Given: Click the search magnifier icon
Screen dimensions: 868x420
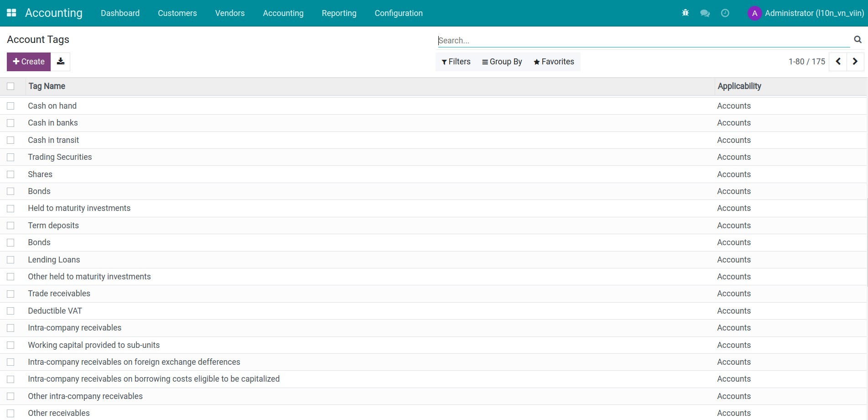Looking at the screenshot, I should [858, 40].
